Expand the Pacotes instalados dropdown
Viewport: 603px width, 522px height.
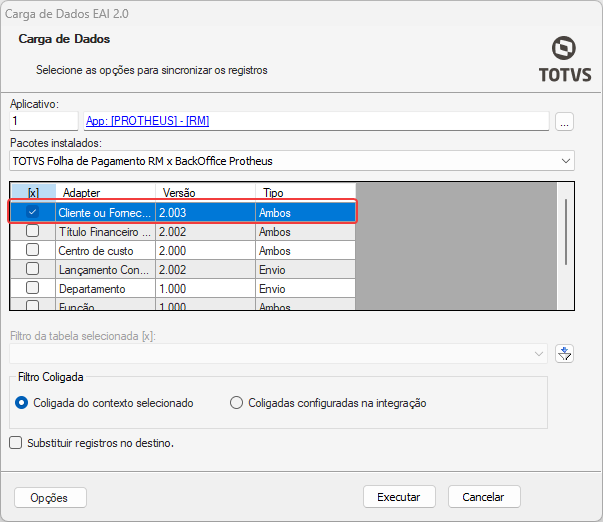coord(565,161)
